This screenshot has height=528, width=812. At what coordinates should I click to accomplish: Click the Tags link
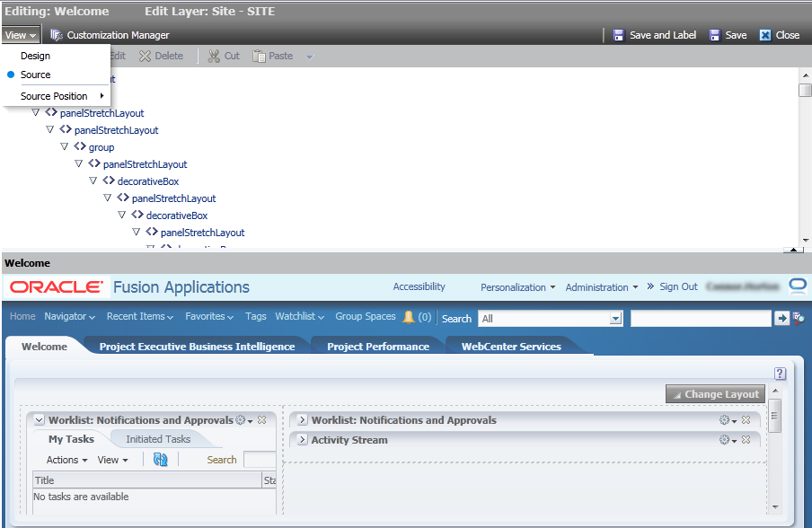pos(256,316)
